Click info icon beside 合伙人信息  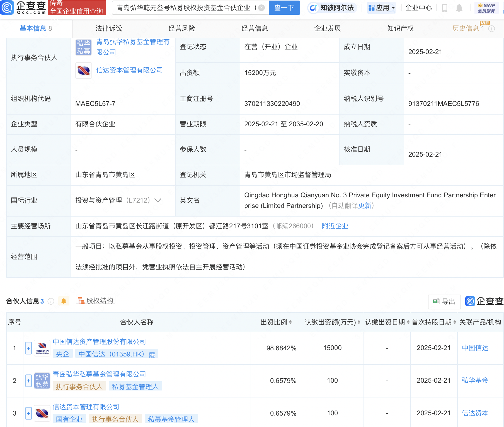51,301
